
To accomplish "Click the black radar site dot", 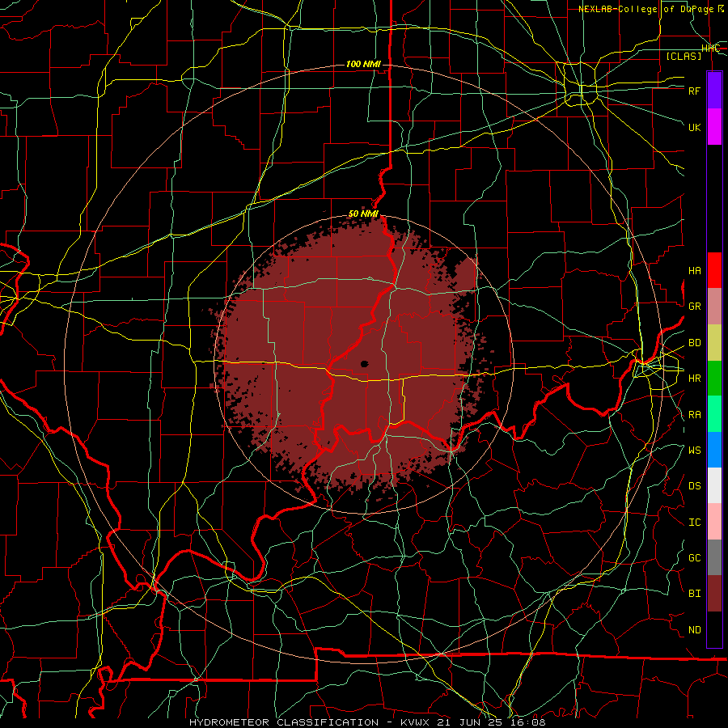I will click(365, 364).
